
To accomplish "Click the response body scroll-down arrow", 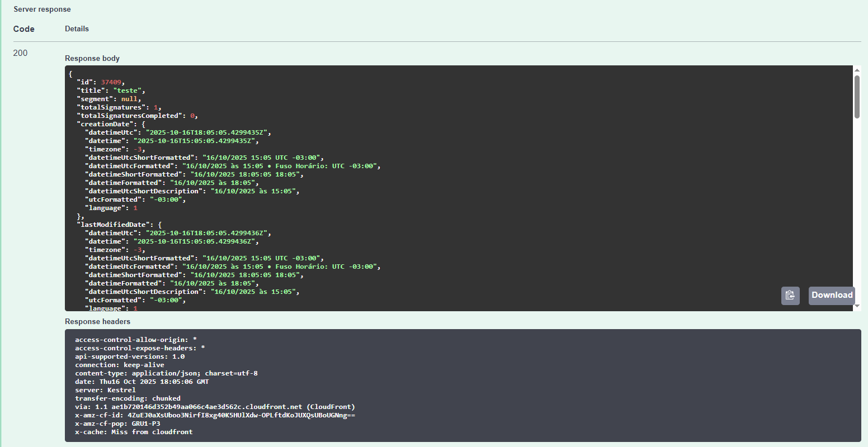I will [x=857, y=306].
